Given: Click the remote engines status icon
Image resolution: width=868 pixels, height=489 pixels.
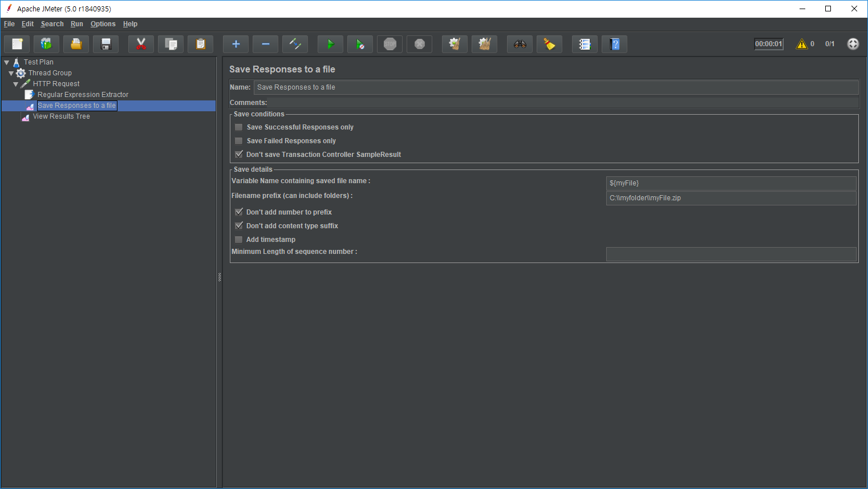Looking at the screenshot, I should point(853,44).
